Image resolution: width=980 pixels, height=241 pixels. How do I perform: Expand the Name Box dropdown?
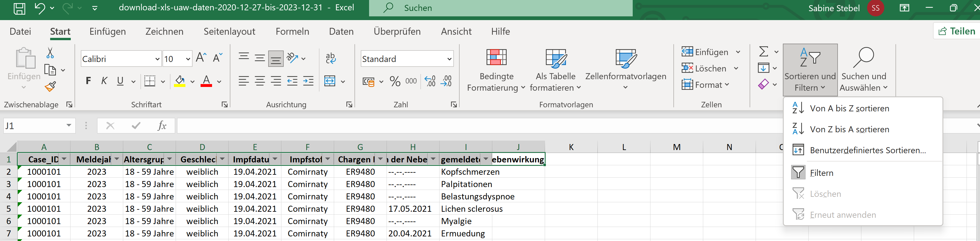tap(69, 125)
